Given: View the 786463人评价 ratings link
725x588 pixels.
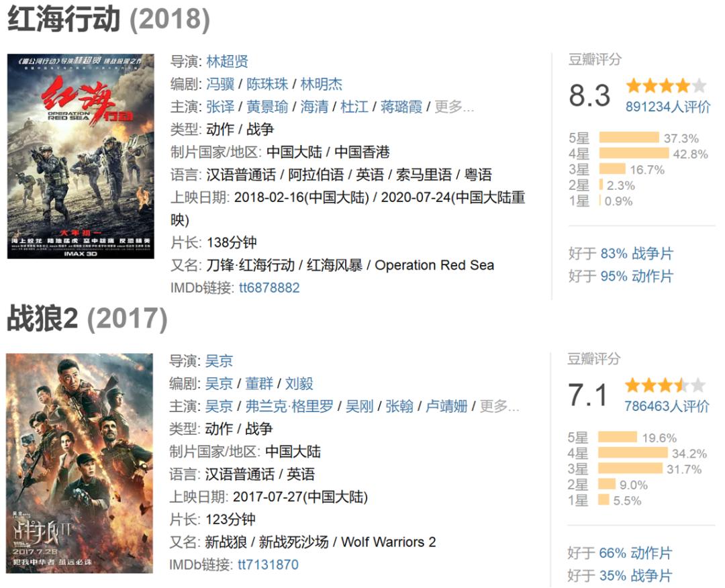Looking at the screenshot, I should 666,405.
